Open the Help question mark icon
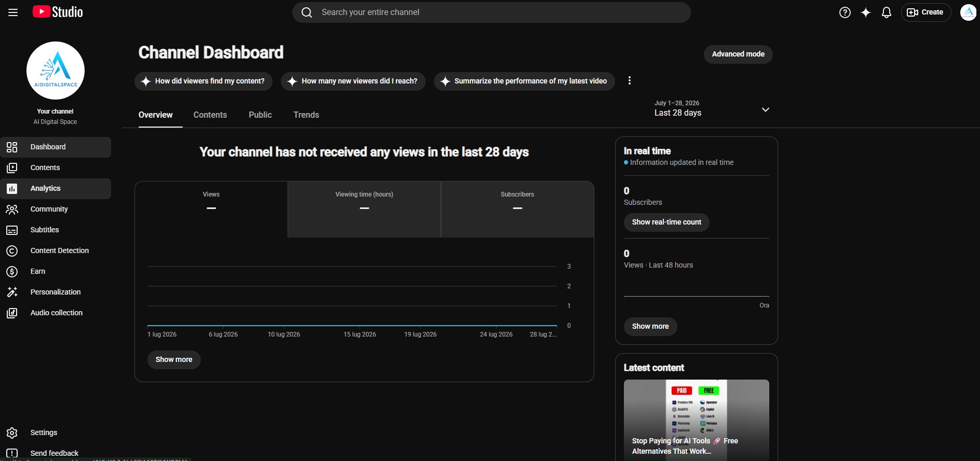This screenshot has width=980, height=461. point(845,12)
